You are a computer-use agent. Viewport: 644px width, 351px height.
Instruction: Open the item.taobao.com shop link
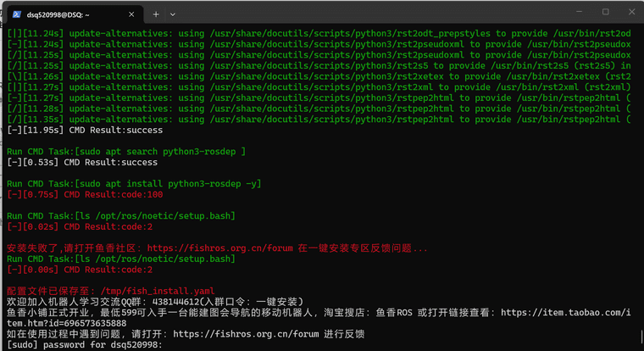[565, 313]
